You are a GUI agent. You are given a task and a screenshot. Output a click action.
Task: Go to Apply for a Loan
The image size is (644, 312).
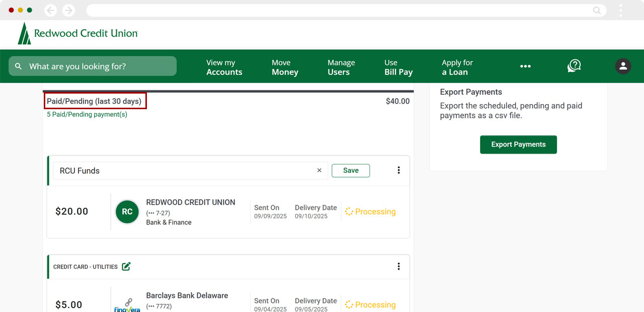(x=457, y=67)
